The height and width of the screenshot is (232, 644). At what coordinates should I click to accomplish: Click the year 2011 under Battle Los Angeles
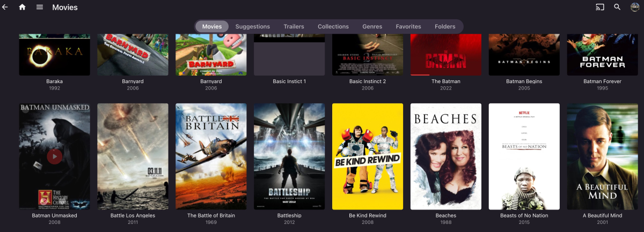pyautogui.click(x=133, y=222)
